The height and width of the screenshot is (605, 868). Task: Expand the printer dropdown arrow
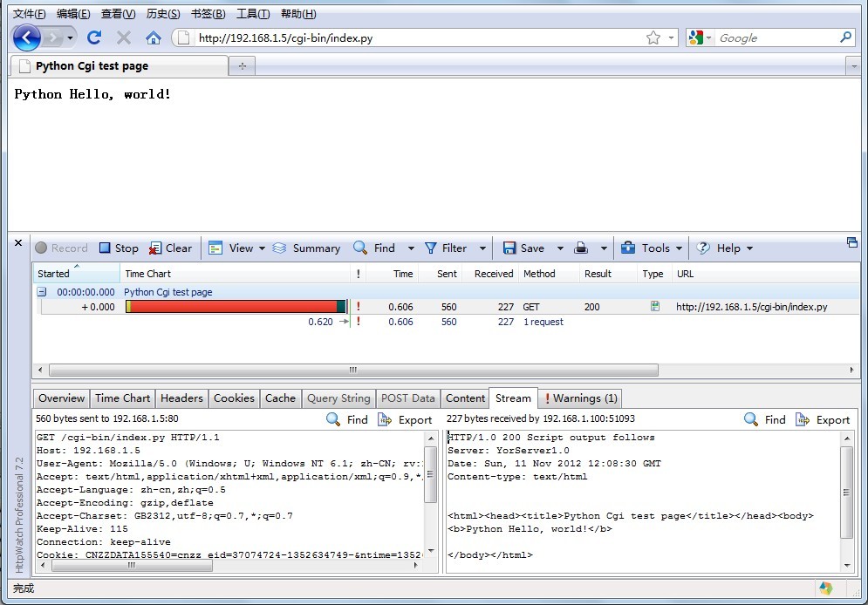pyautogui.click(x=604, y=248)
